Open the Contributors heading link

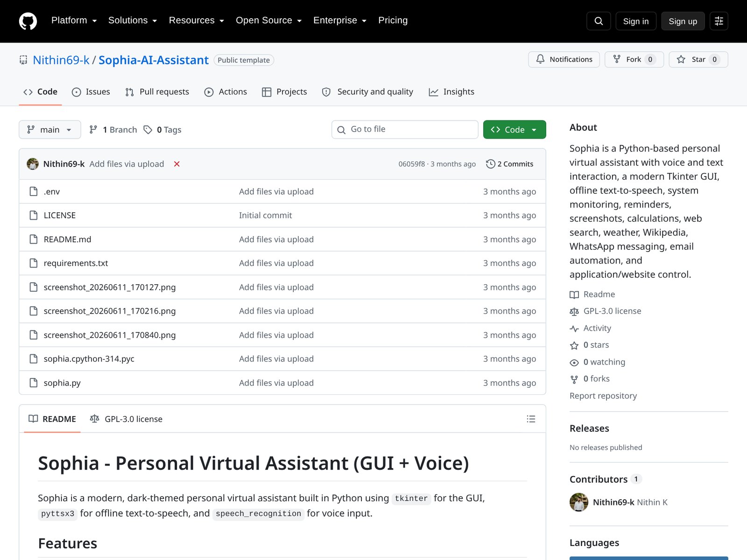(x=606, y=479)
